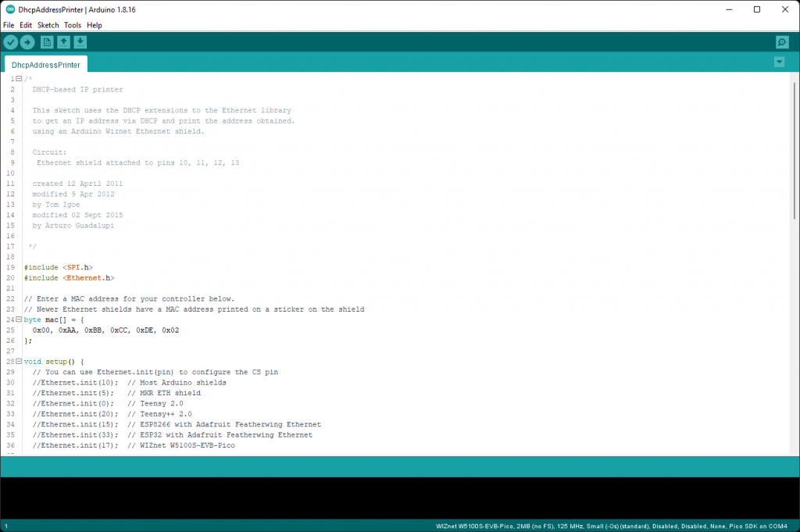Collapse the setup function fold at line 28
The image size is (800, 532).
(19, 361)
